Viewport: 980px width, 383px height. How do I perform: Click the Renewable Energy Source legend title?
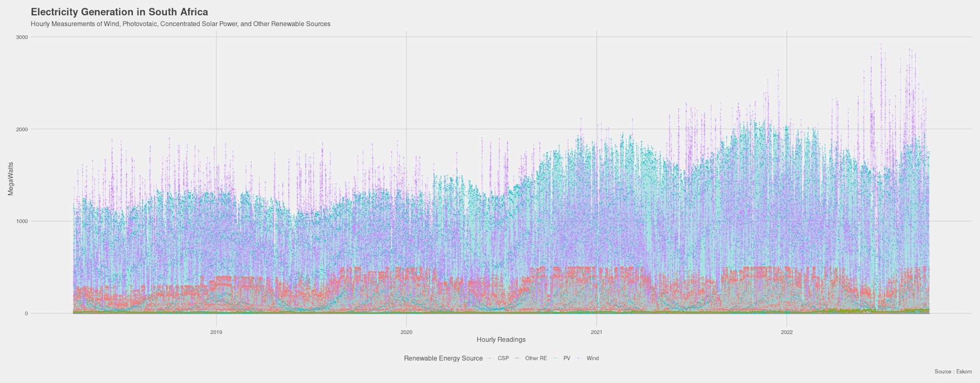click(x=443, y=358)
